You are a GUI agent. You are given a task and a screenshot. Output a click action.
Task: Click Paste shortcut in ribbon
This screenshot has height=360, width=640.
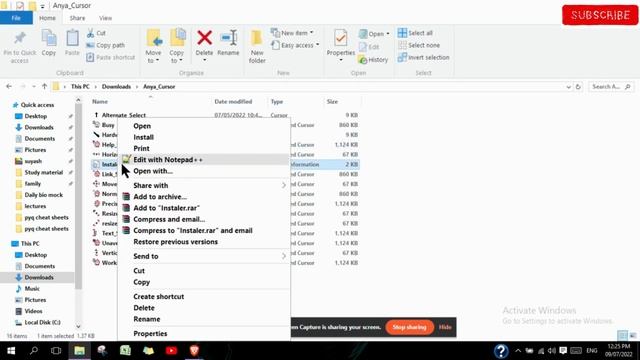click(x=111, y=58)
